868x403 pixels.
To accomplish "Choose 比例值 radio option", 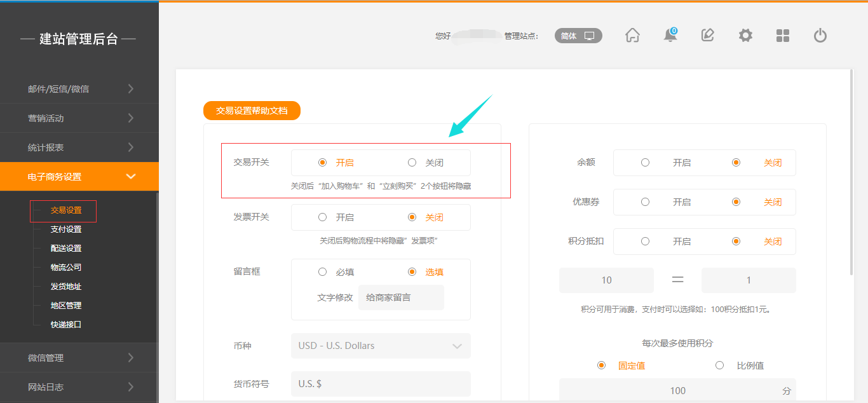I will [x=720, y=365].
